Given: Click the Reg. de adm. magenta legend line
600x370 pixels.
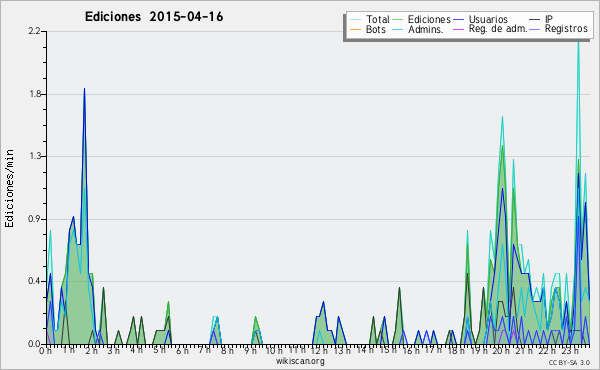Looking at the screenshot, I should 458,29.
